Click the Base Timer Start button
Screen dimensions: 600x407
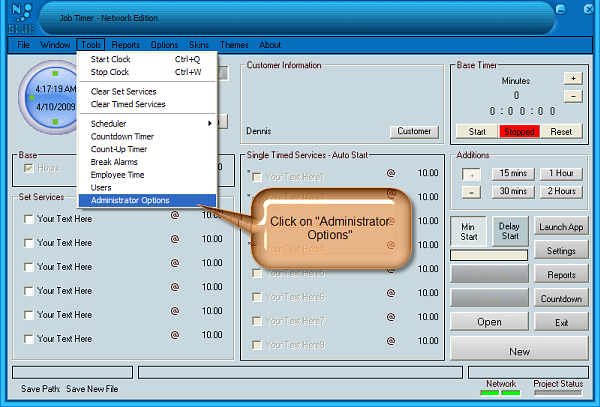[x=477, y=132]
